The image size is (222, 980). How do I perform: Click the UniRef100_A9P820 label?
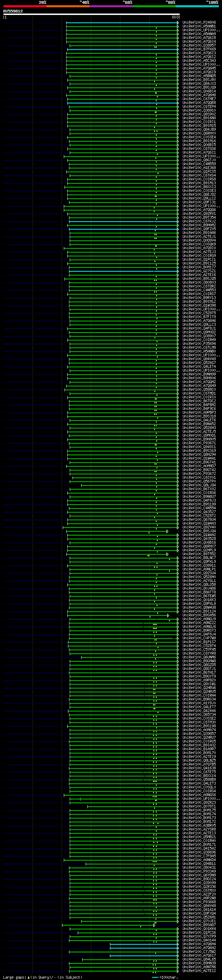pos(199,680)
